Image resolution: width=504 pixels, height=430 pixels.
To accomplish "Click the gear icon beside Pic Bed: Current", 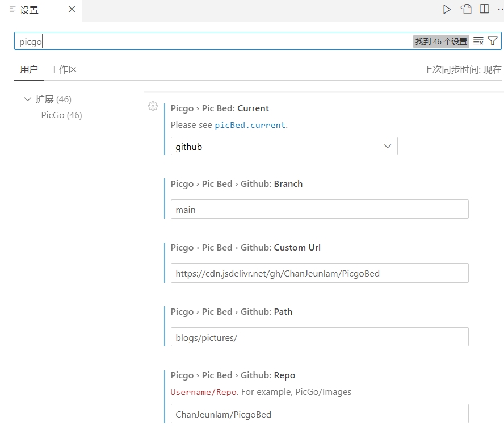I will tap(153, 106).
